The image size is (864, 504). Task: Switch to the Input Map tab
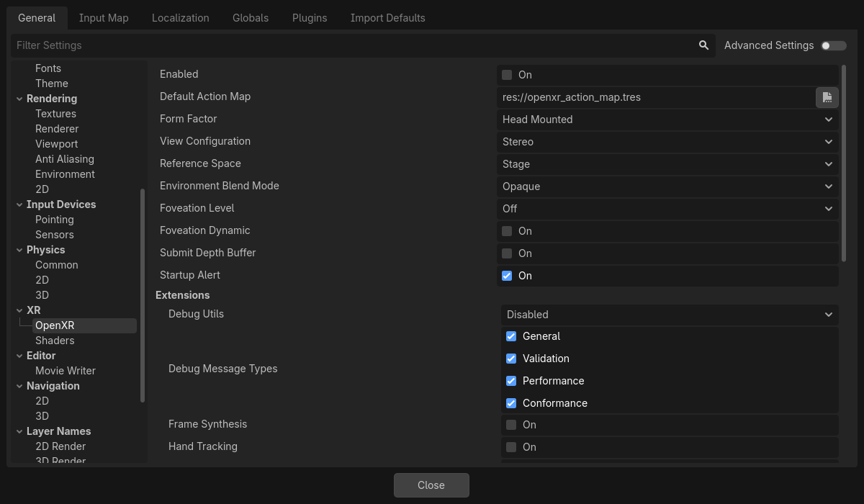click(x=104, y=17)
